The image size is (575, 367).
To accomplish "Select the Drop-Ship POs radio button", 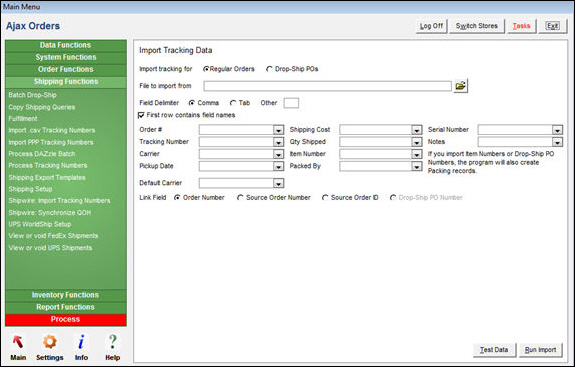I will coord(269,69).
